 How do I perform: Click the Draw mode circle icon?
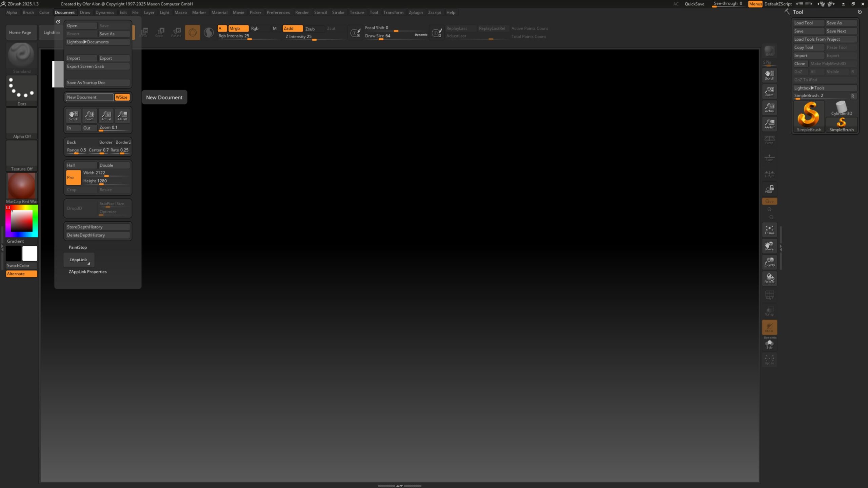193,33
